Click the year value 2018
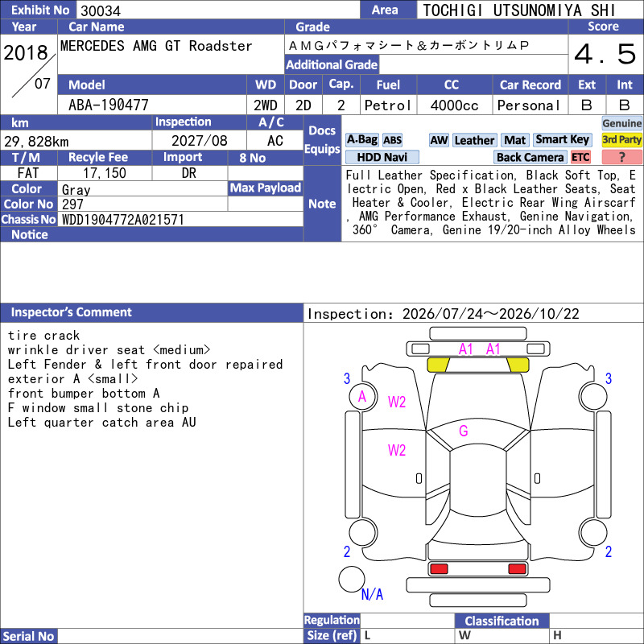This screenshot has height=644, width=644. (26, 53)
